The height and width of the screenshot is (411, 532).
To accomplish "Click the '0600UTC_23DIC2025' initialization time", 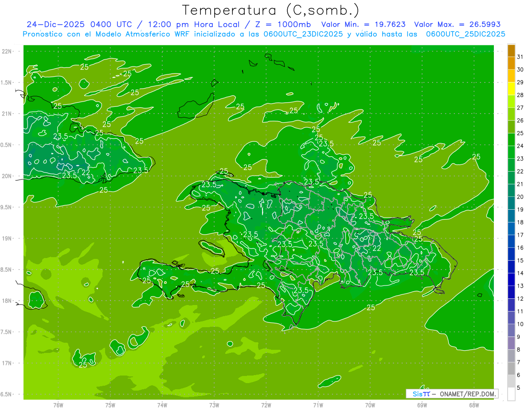I will pos(303,34).
